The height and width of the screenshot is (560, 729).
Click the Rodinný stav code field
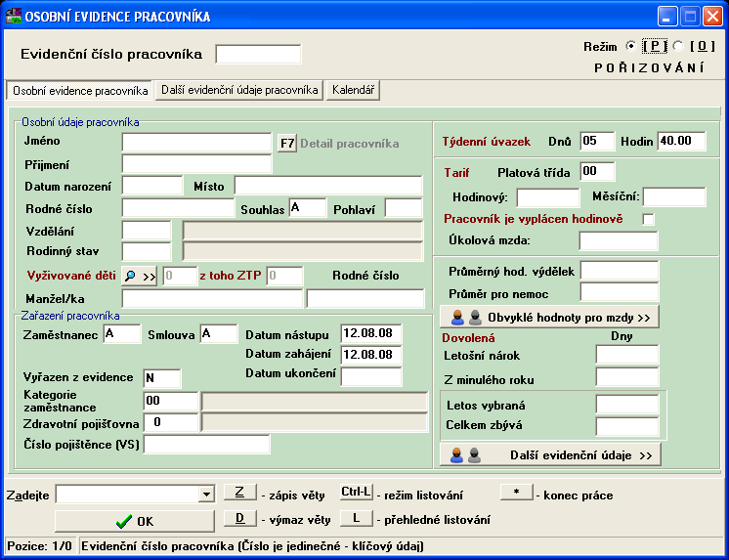[147, 251]
